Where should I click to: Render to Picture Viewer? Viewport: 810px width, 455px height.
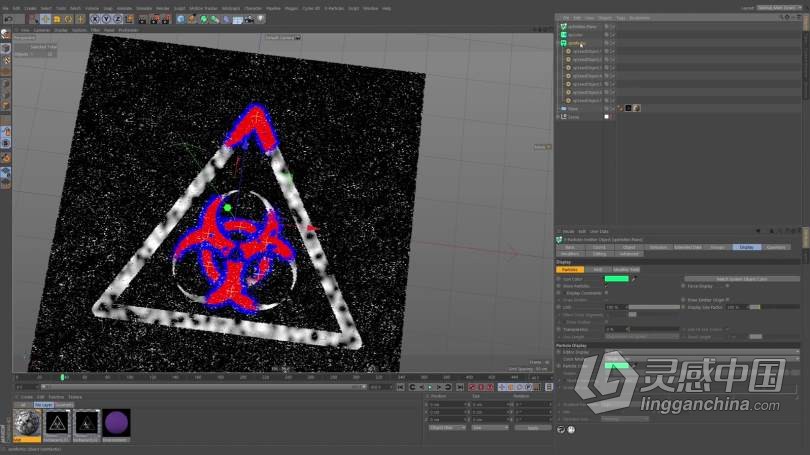[x=154, y=19]
